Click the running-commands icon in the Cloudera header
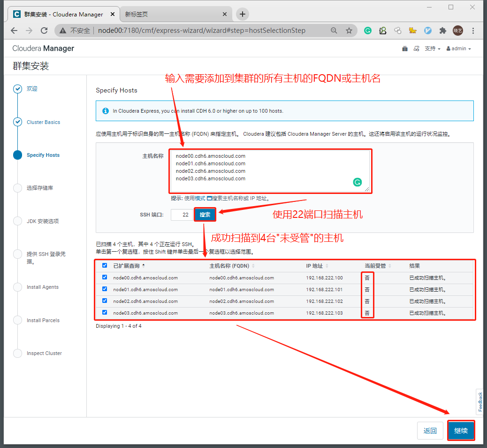Viewport: 487px width, 448px height. (x=417, y=48)
